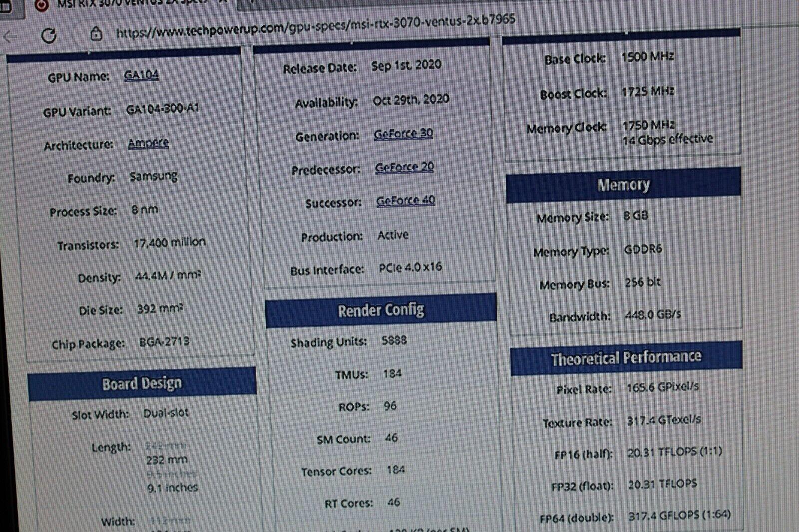Click the Render Config section header
This screenshot has height=532, width=799.
click(381, 310)
